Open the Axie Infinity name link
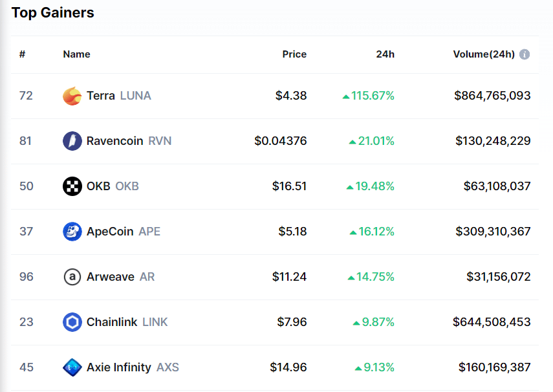Viewport: 553px width, 392px height. (119, 367)
